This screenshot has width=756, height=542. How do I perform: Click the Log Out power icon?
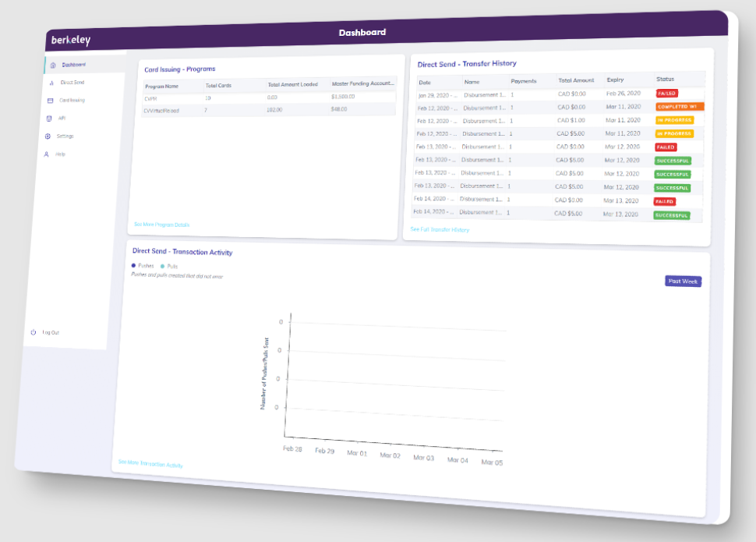[34, 332]
